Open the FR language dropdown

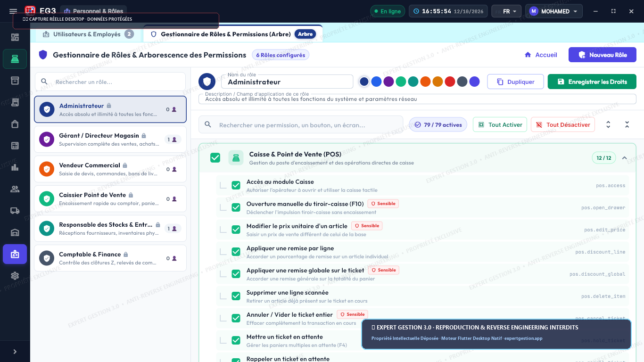click(506, 11)
